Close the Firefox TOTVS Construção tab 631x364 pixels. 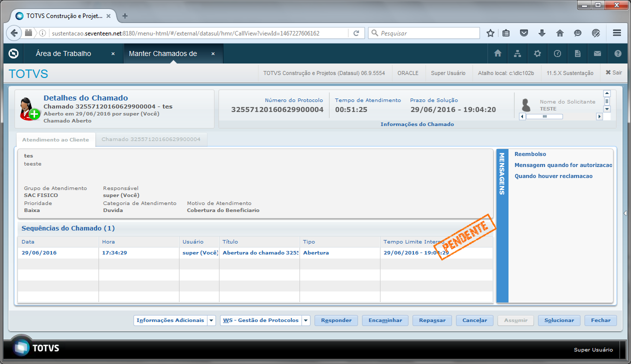[x=109, y=15]
